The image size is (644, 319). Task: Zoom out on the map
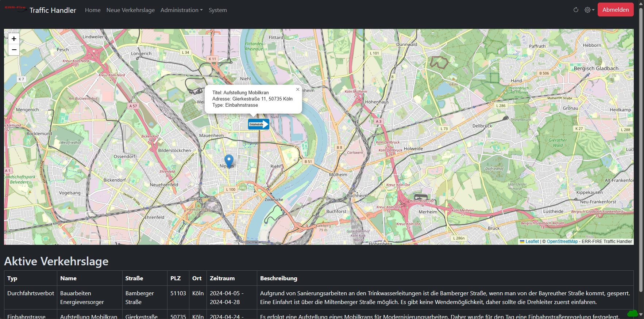coord(14,50)
